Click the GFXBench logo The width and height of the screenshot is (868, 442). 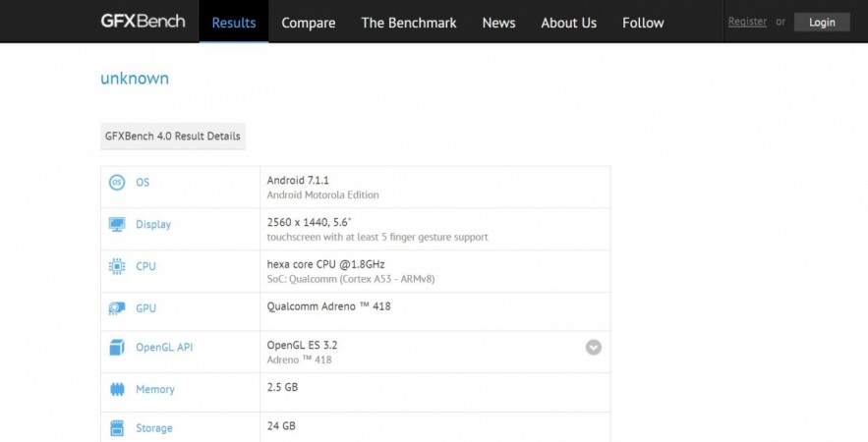pos(143,21)
